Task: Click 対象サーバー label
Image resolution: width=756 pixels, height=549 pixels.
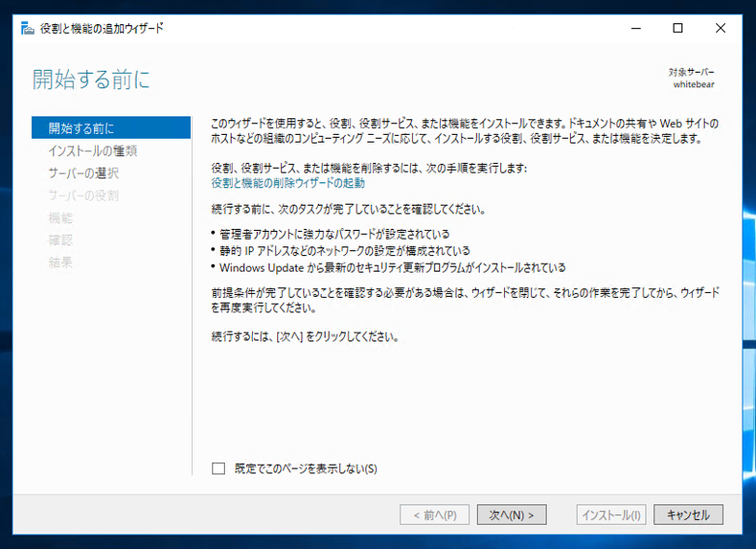Action: point(691,72)
